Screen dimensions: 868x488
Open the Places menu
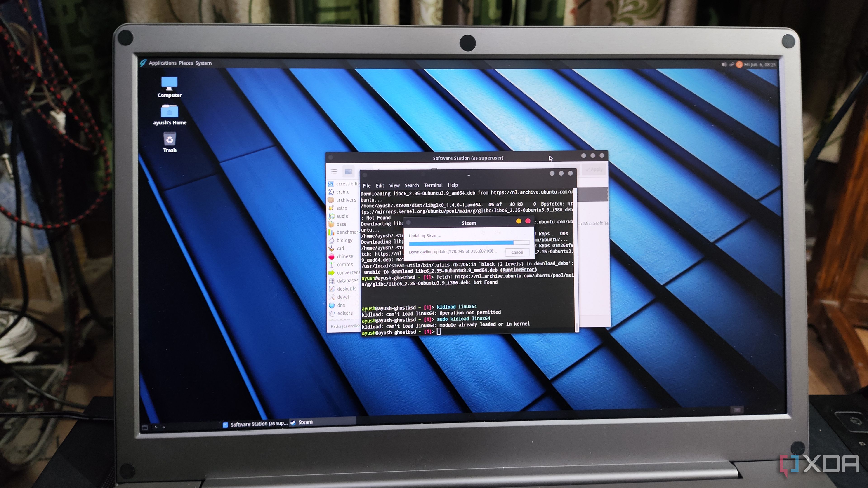pos(186,63)
